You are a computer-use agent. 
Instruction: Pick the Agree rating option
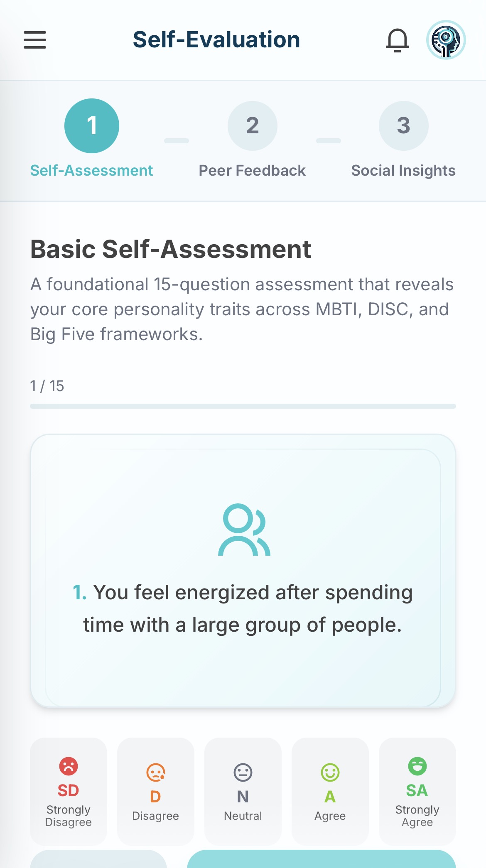[330, 791]
